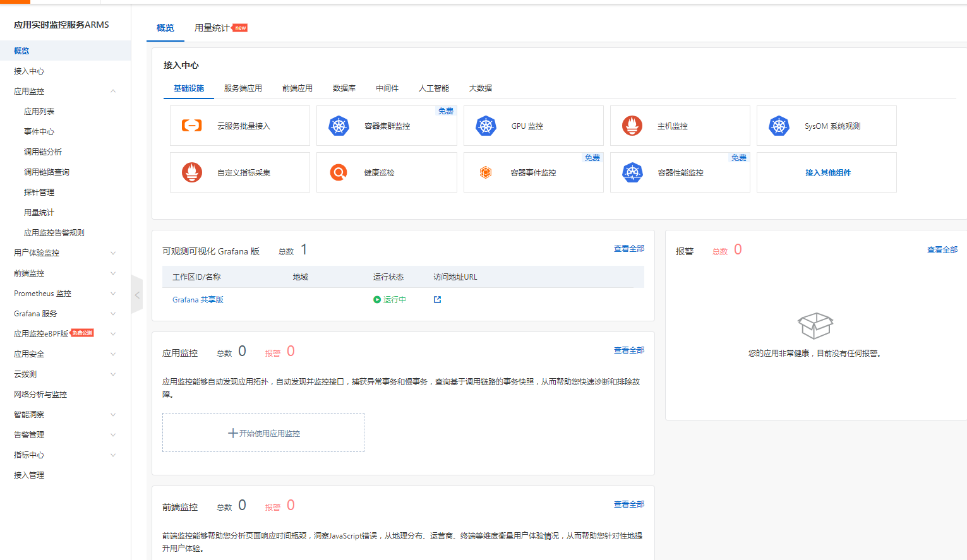Expand 智能洞察 sidebar group
967x560 pixels.
113,415
